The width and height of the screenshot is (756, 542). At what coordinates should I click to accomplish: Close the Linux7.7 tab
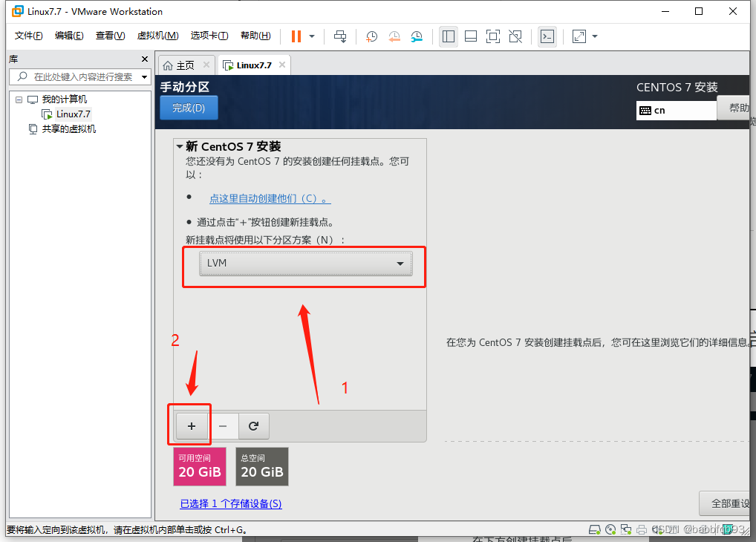tap(282, 65)
